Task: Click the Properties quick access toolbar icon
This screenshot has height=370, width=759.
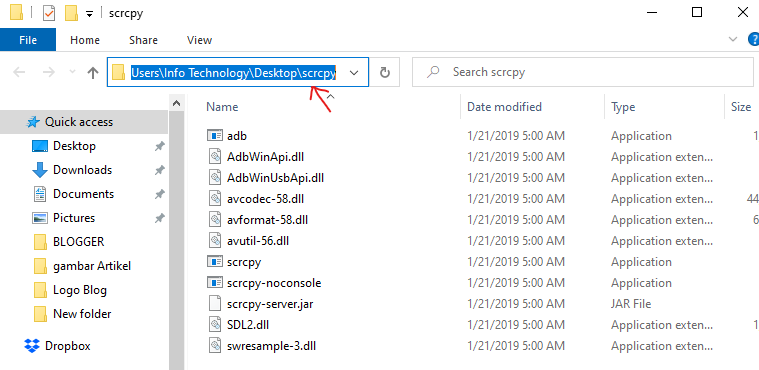Action: coord(49,13)
